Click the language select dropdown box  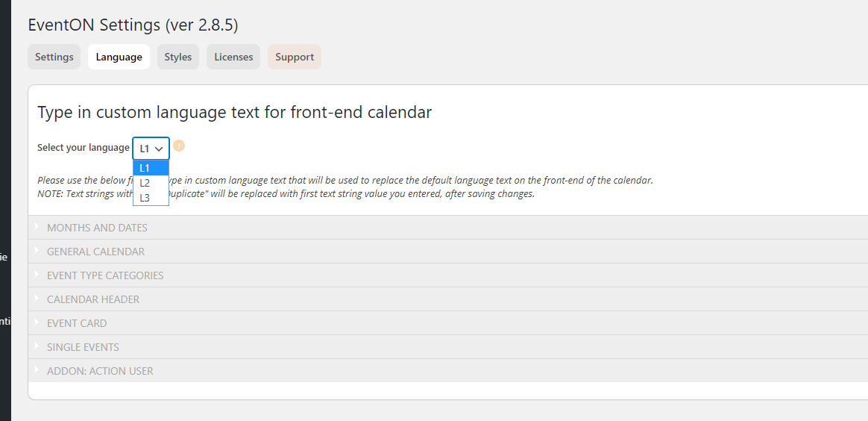click(151, 149)
